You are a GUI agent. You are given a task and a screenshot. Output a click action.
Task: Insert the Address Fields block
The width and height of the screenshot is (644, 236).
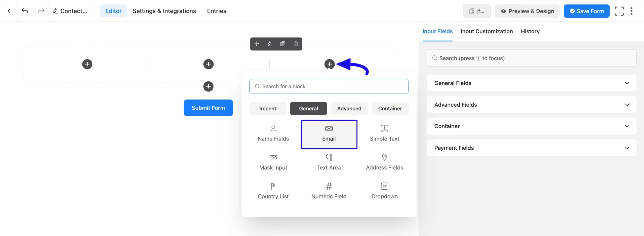click(385, 163)
